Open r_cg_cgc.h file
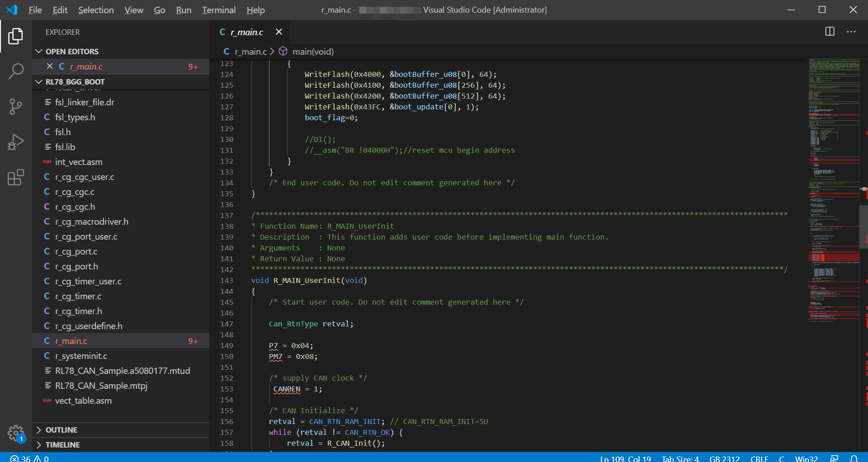Viewport: 868px width, 462px height. [x=121, y=207]
